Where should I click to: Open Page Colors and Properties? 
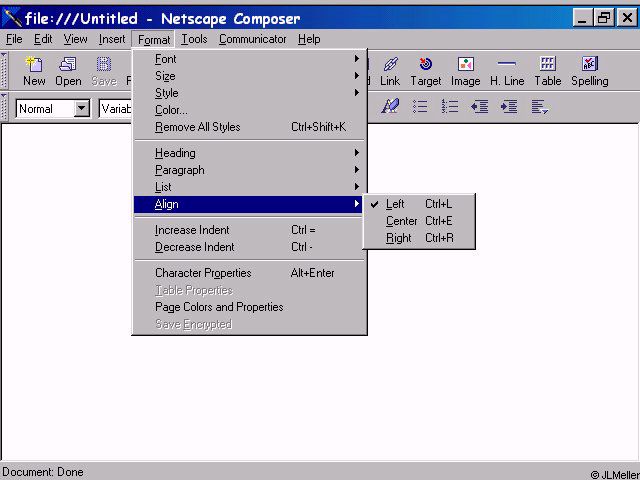[249, 307]
